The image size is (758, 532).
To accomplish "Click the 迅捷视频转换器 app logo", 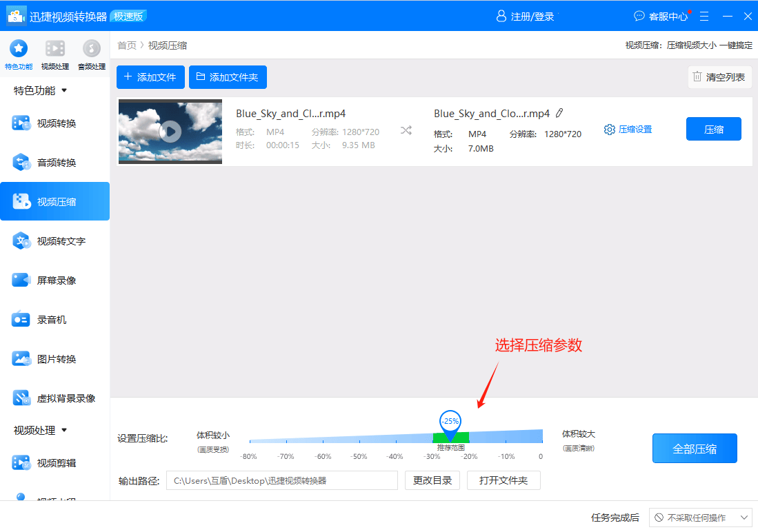I will 16,16.
